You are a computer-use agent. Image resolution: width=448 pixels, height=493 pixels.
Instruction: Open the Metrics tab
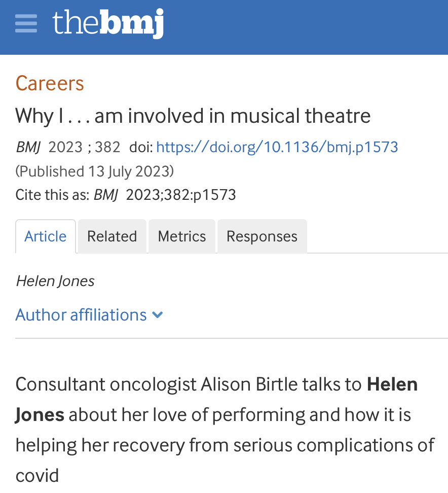pos(182,236)
